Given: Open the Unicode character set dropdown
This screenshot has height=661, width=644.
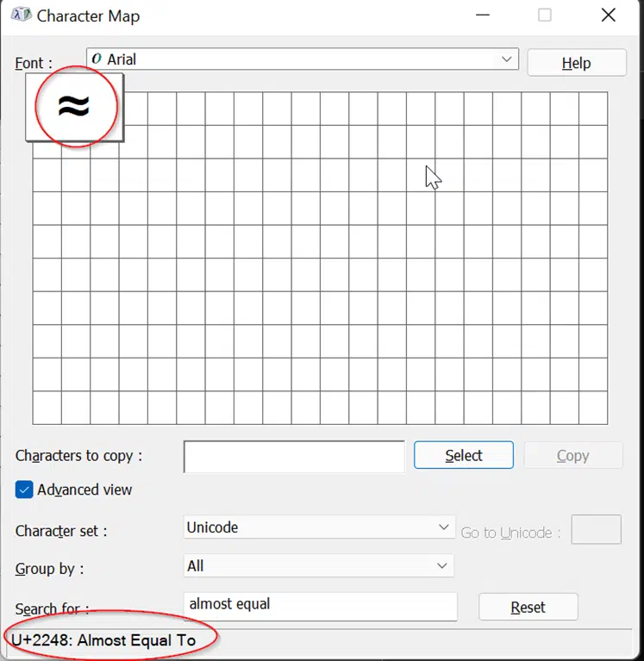Looking at the screenshot, I should coord(319,527).
